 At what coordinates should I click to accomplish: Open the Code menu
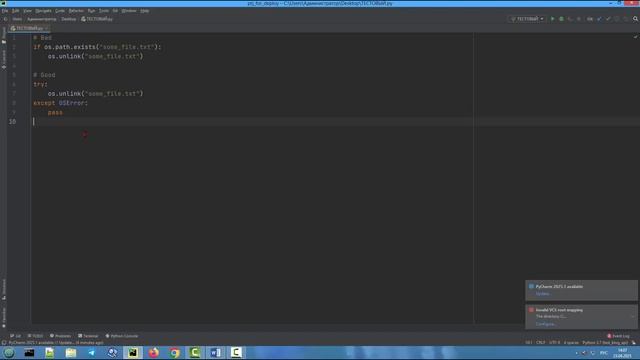pos(60,11)
